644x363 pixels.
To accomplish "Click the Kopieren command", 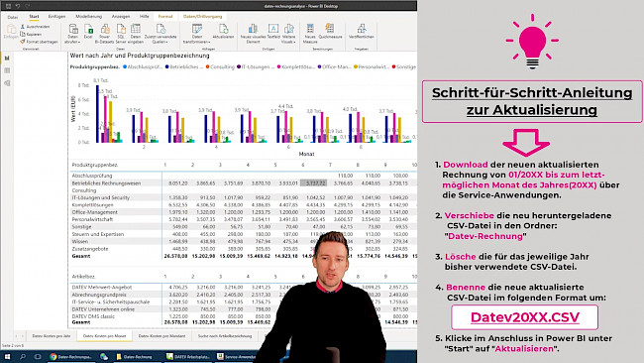I will click(31, 34).
